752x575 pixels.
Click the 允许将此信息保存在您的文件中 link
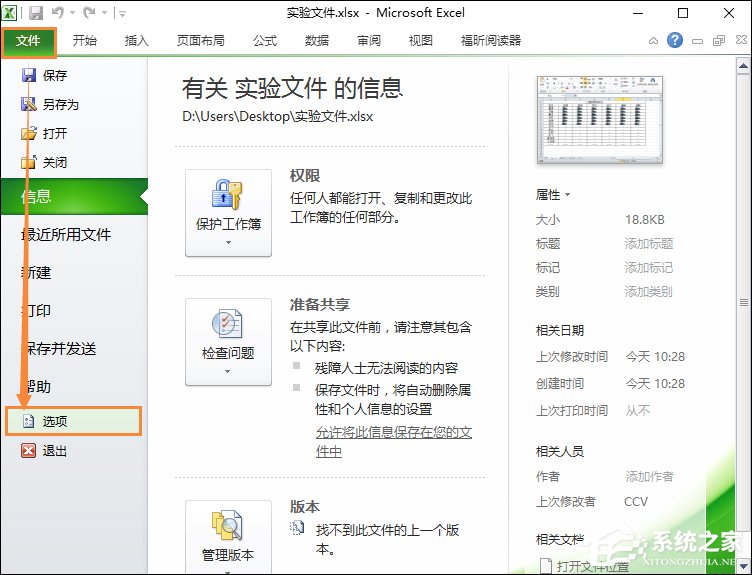click(x=393, y=441)
